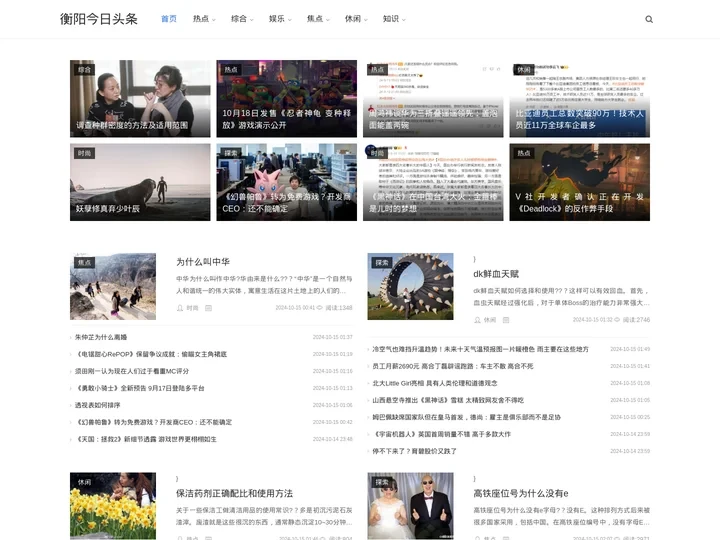Screen dimensions: 720x540
Task: Open article title 高铁座位号为什么没有e
Action: click(521, 494)
